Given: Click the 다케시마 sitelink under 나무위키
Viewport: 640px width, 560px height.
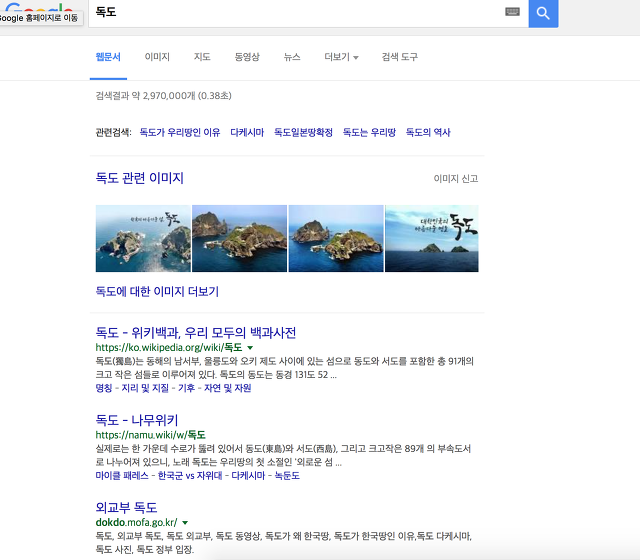Looking at the screenshot, I should click(248, 476).
